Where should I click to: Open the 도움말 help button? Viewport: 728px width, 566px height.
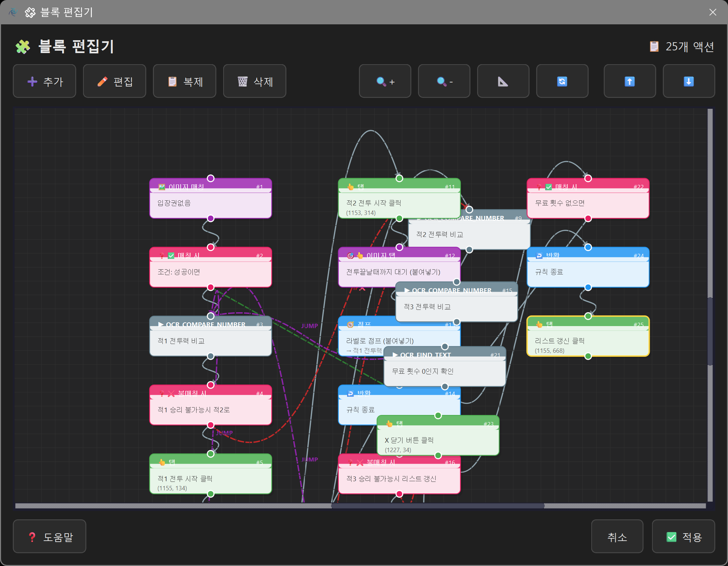pyautogui.click(x=50, y=537)
